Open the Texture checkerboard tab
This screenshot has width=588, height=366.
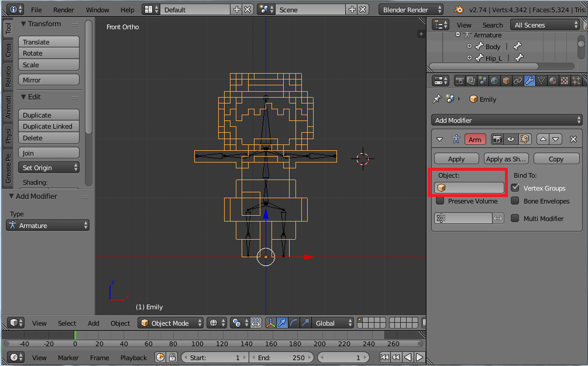[564, 81]
